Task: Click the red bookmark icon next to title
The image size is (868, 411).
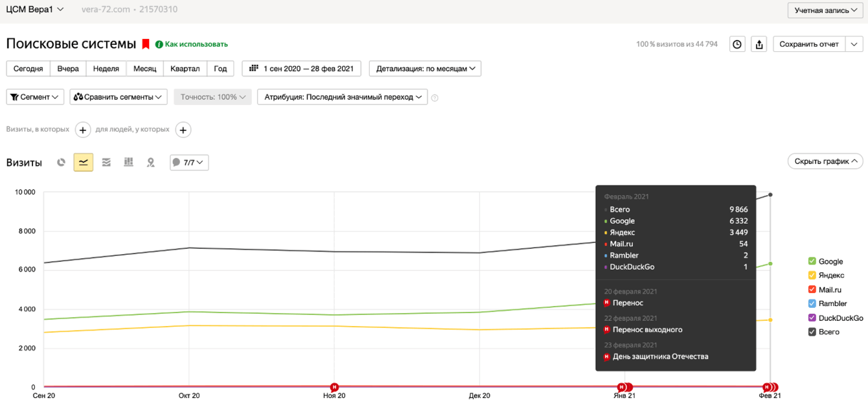Action: (146, 44)
